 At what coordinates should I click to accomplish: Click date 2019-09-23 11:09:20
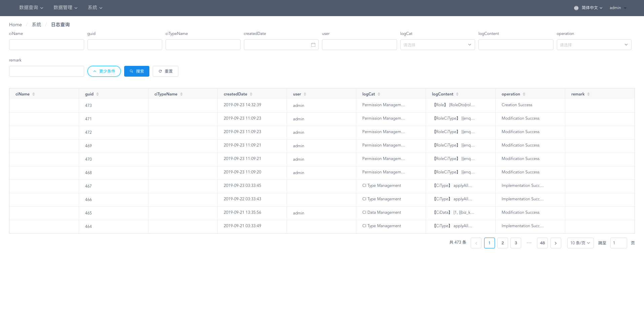click(x=243, y=172)
